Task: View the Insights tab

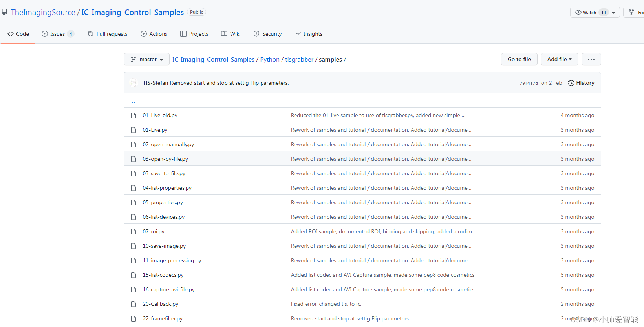Action: pos(308,34)
